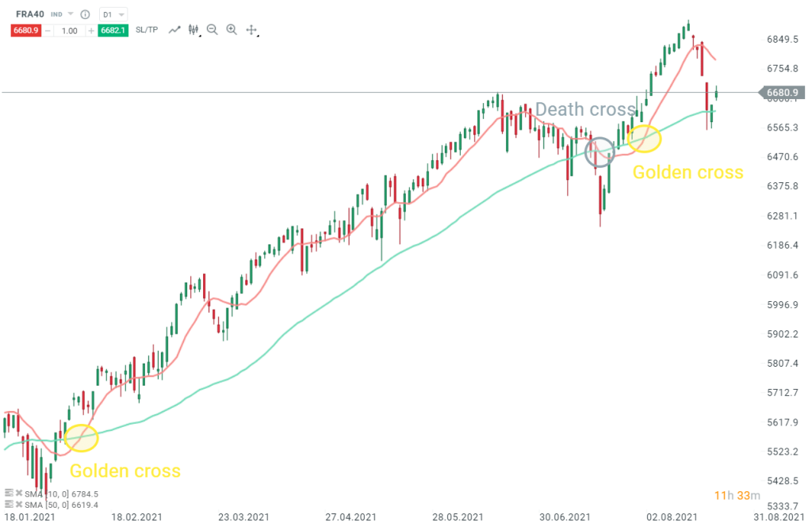The width and height of the screenshot is (812, 530).
Task: Zoom out the chart
Action: [212, 30]
